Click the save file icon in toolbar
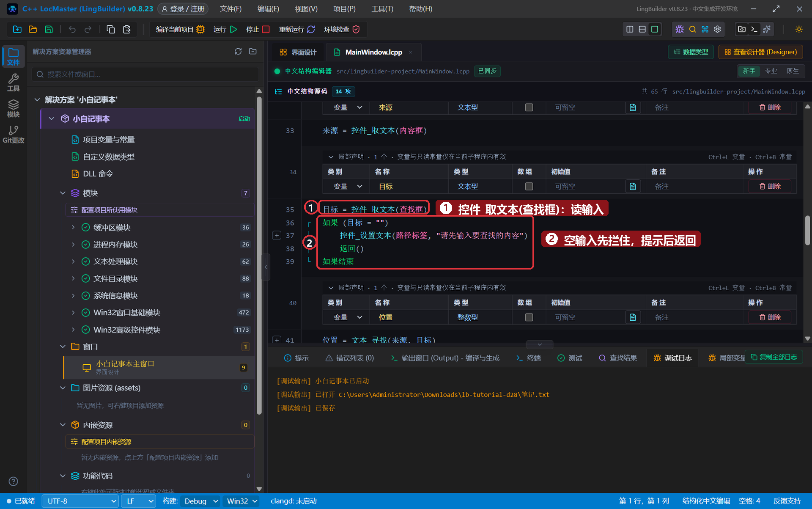This screenshot has height=509, width=812. click(49, 29)
